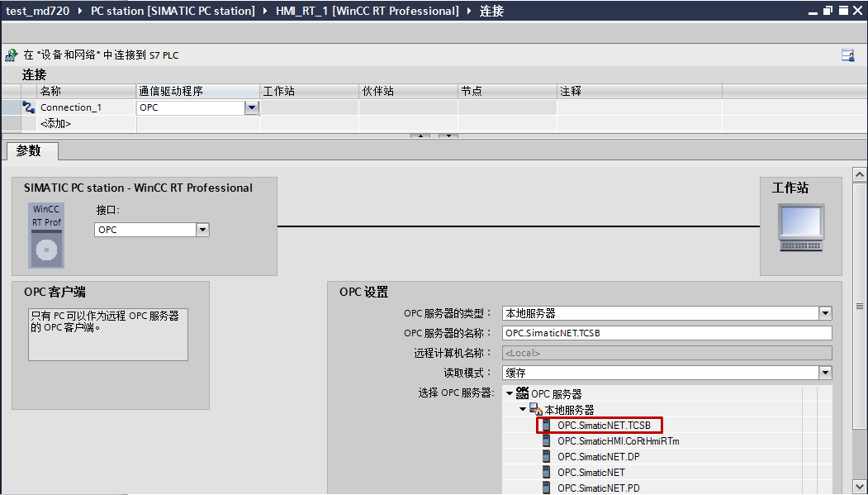868x495 pixels.
Task: Select OPC.SimaticHMI.CoRtHmiRTm in server tree
Action: (x=619, y=440)
